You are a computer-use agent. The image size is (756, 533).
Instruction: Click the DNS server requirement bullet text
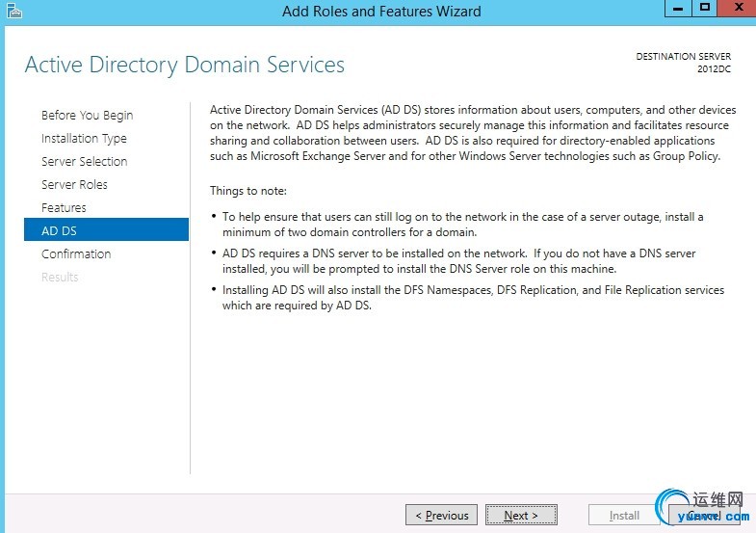[458, 261]
